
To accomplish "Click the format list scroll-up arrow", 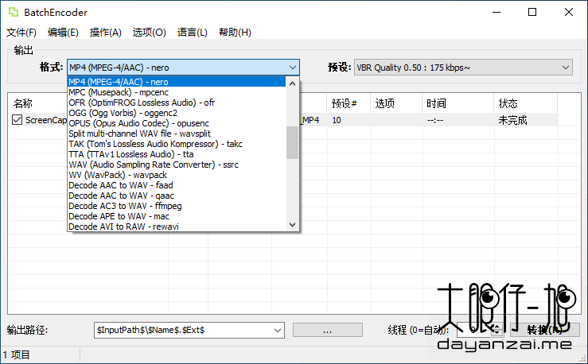I will [293, 83].
